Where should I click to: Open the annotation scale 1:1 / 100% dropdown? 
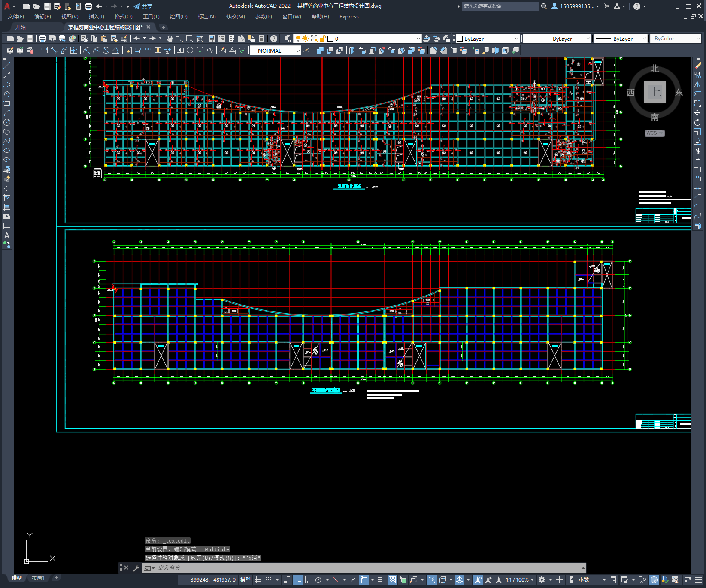[x=519, y=580]
